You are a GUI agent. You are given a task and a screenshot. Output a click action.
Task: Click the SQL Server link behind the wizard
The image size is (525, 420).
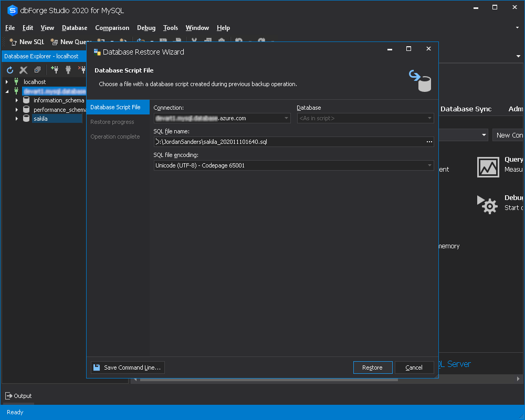pyautogui.click(x=454, y=364)
